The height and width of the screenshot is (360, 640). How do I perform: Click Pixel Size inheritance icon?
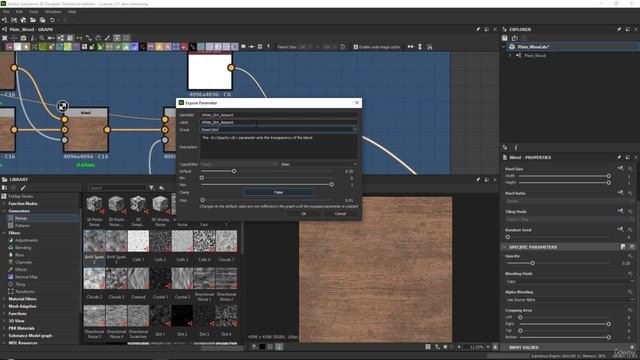(620, 169)
